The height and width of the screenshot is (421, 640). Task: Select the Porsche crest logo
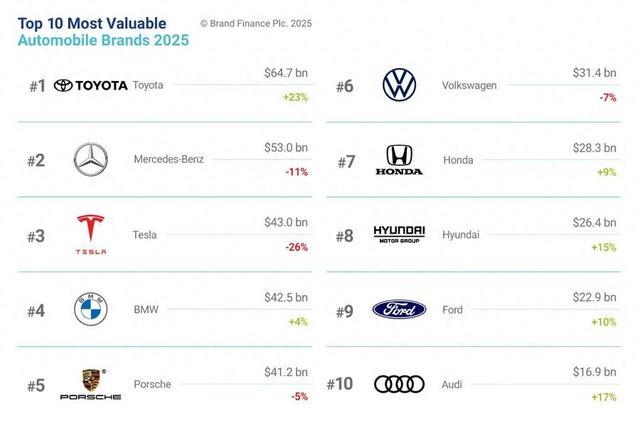pyautogui.click(x=91, y=384)
